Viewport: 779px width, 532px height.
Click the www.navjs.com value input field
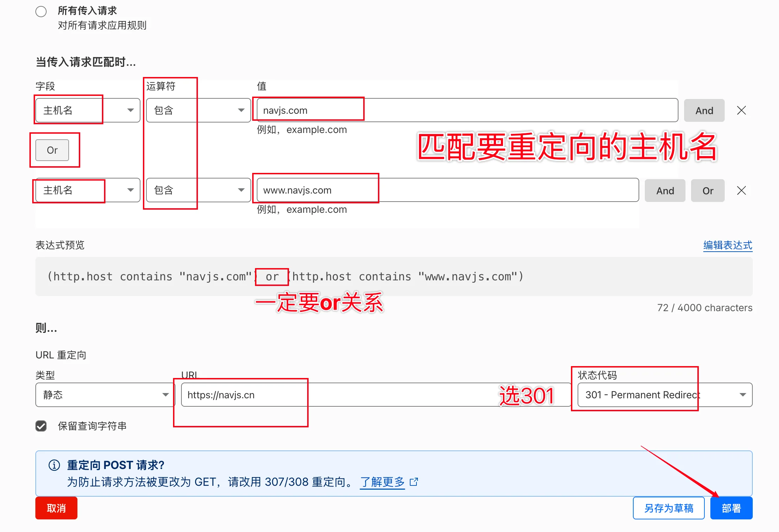click(x=448, y=190)
